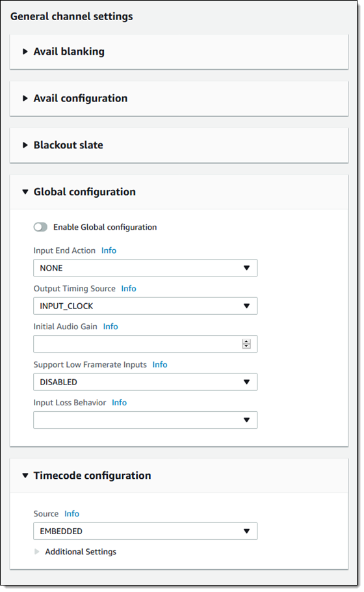This screenshot has width=364, height=592.
Task: Open Info link for Input End Action
Action: [x=109, y=250]
